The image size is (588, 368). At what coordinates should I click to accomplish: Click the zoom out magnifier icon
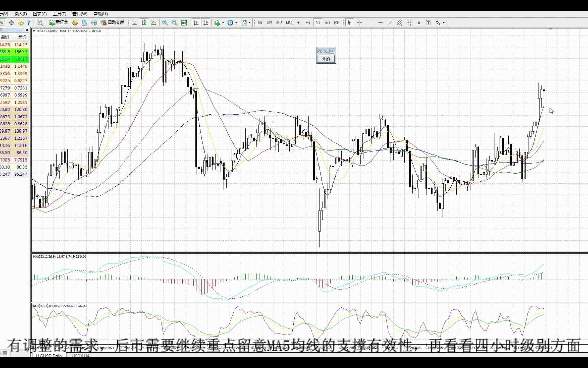click(174, 22)
